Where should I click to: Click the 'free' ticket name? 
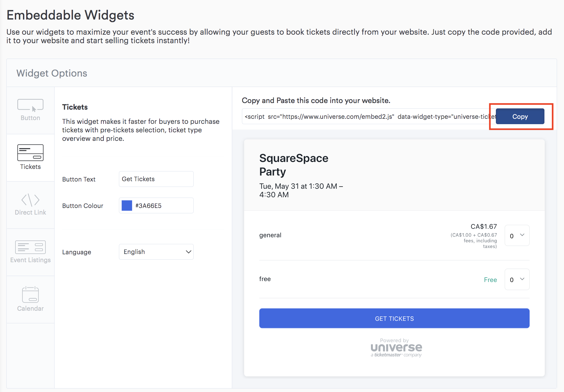[265, 279]
